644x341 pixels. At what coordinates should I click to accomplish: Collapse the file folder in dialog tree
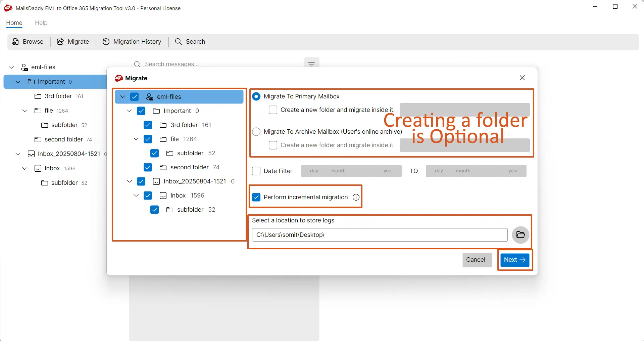click(x=136, y=139)
